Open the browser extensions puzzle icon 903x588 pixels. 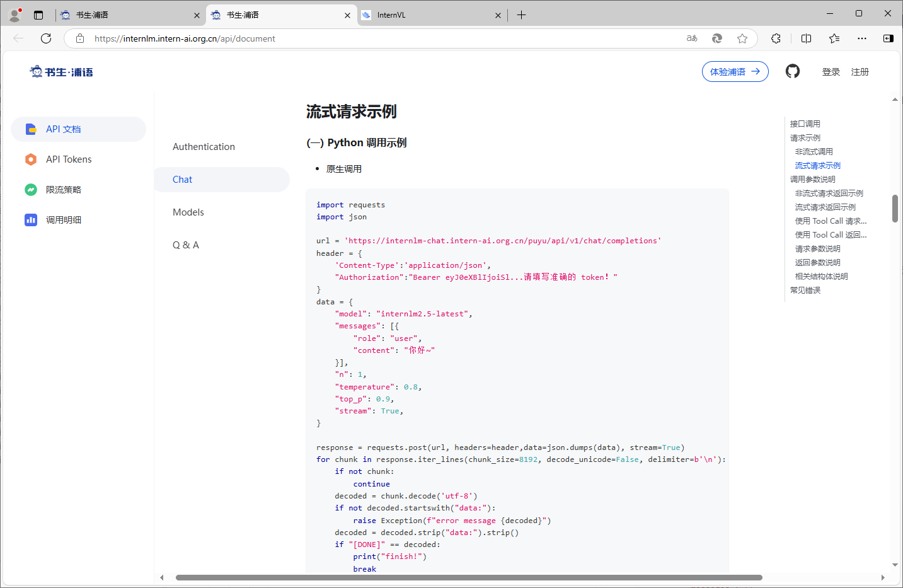click(776, 38)
